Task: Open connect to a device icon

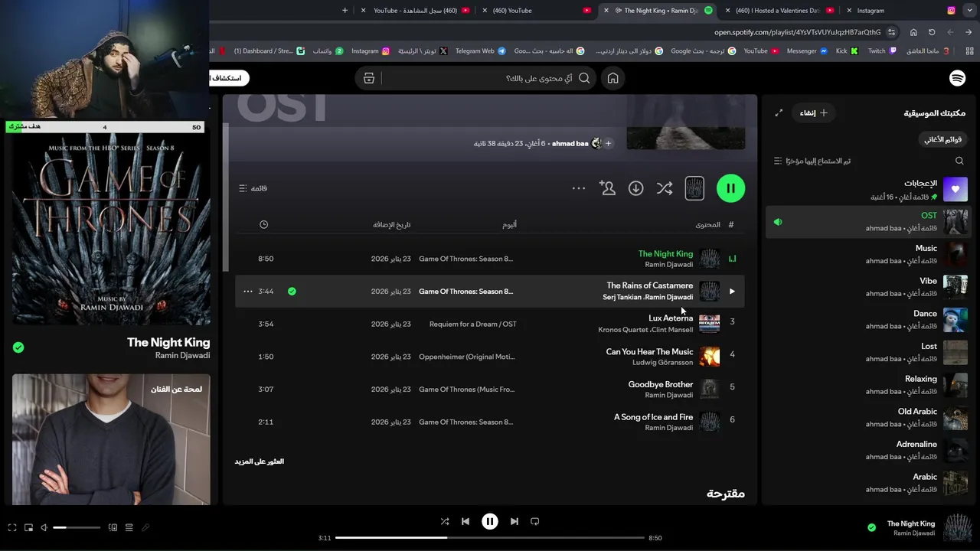Action: pos(113,527)
